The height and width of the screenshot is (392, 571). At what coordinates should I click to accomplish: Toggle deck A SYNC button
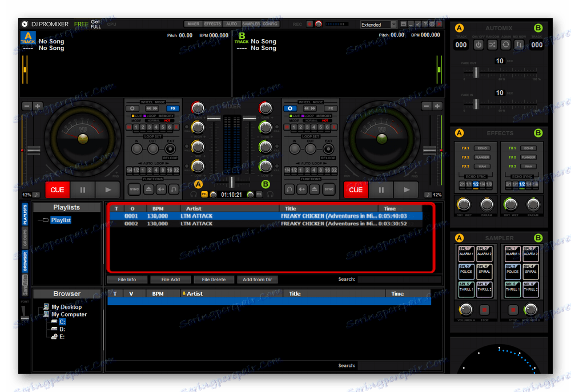click(134, 189)
